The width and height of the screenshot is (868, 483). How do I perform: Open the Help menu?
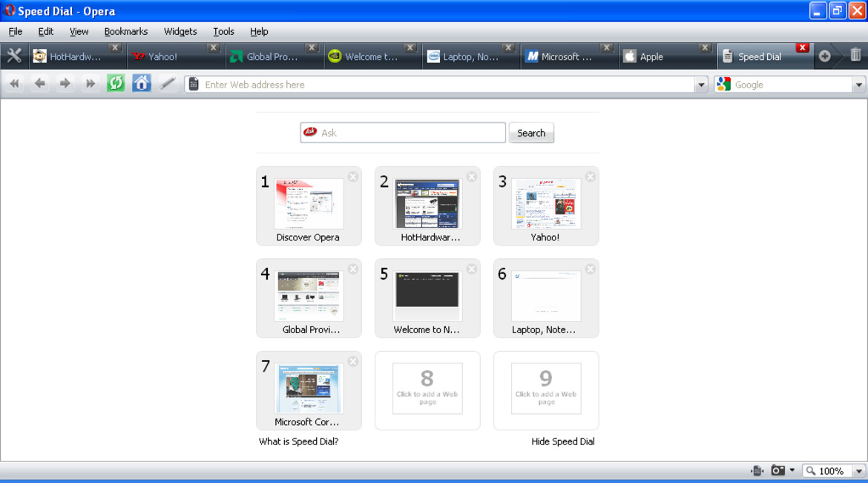point(258,32)
